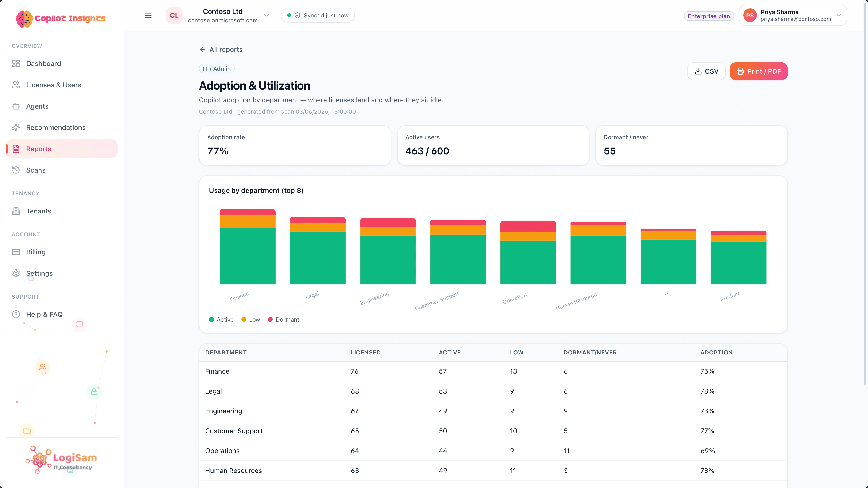Click the LICENSED column header
This screenshot has width=868, height=488.
click(x=366, y=352)
